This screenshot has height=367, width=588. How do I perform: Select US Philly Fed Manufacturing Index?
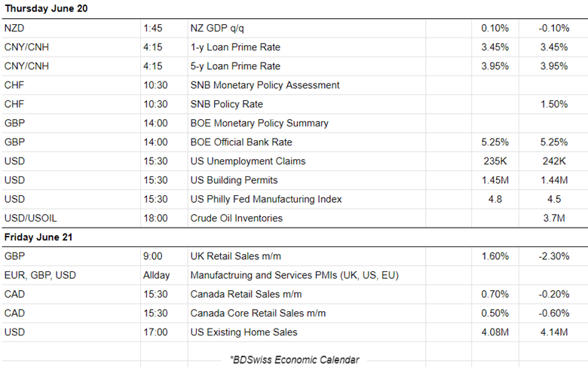point(266,199)
